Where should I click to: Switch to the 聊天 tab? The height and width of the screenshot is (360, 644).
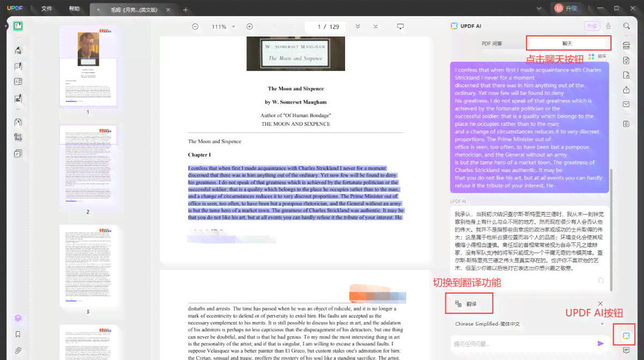click(x=567, y=43)
